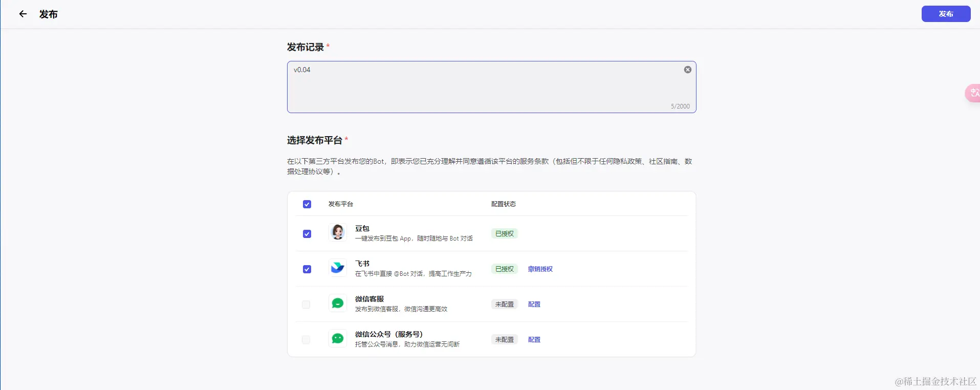Click the 微信公众号 green chat icon

point(338,339)
